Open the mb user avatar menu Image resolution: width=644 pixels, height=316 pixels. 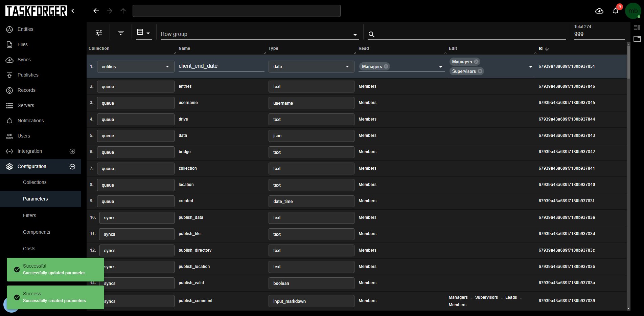(x=633, y=11)
